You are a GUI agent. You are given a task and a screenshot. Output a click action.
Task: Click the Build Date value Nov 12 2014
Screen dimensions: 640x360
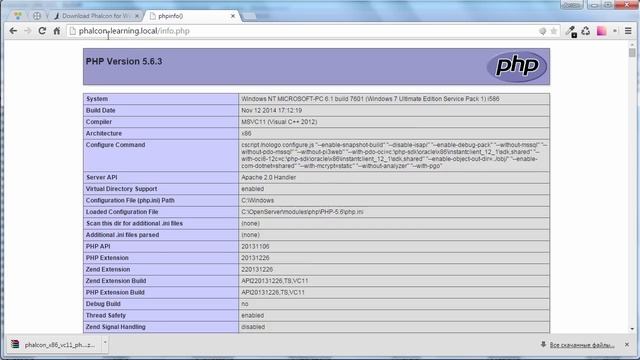click(x=271, y=110)
